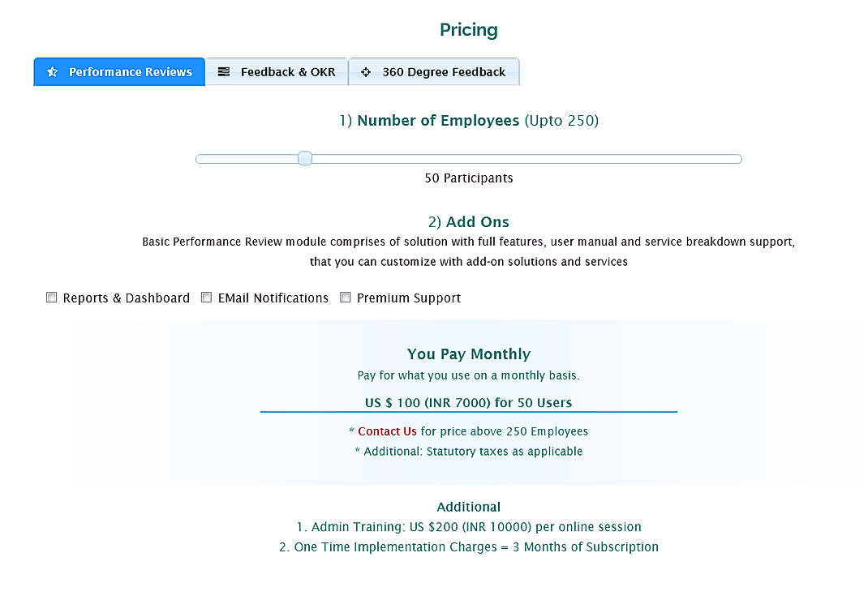Click the Admin Training price line
The width and height of the screenshot is (868, 600).
point(469,526)
